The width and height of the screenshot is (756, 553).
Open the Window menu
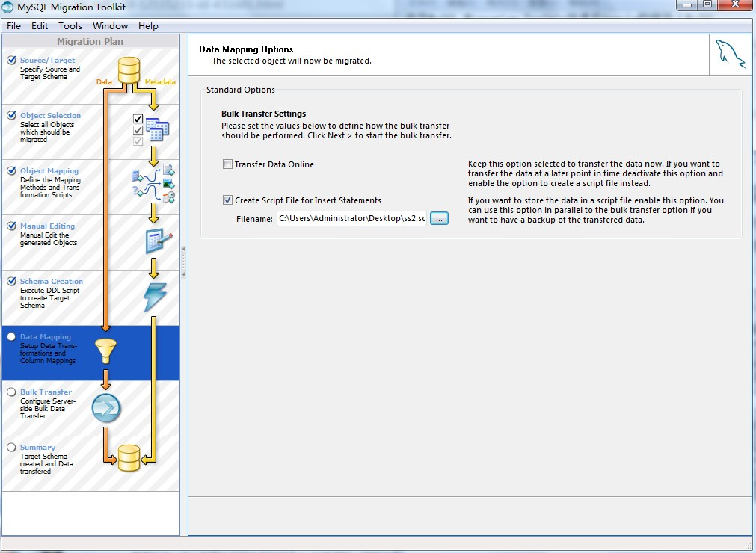click(110, 26)
